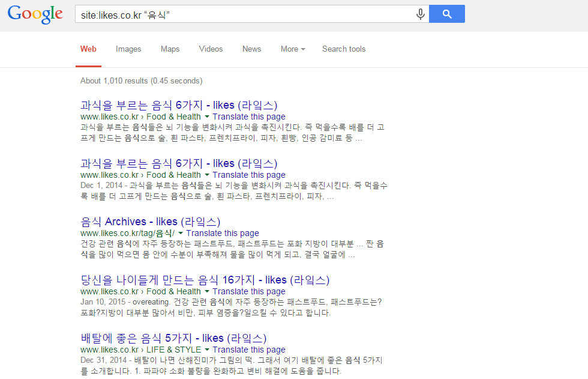Expand URL dropdown arrow for '배탈에 좋은 음식' result
This screenshot has width=588, height=379.
[207, 350]
